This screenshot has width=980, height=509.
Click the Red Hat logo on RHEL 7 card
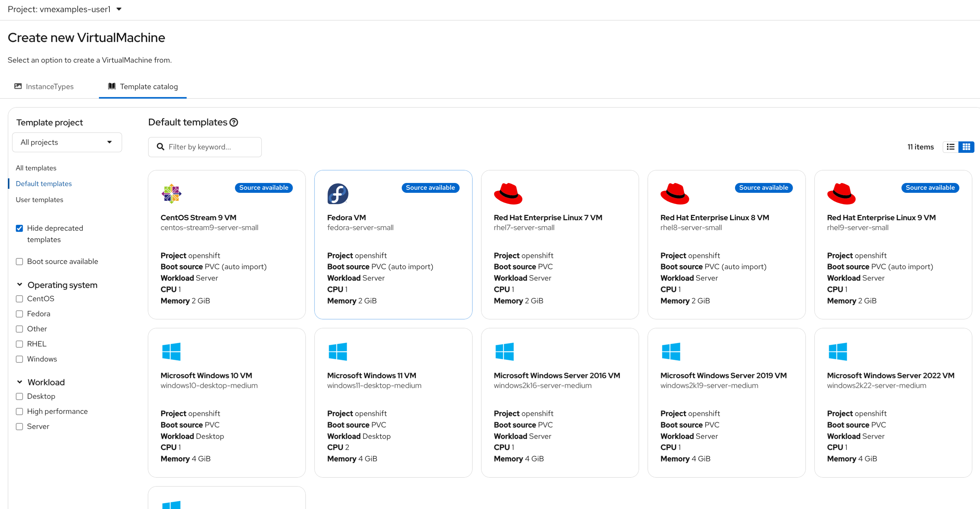coord(508,193)
